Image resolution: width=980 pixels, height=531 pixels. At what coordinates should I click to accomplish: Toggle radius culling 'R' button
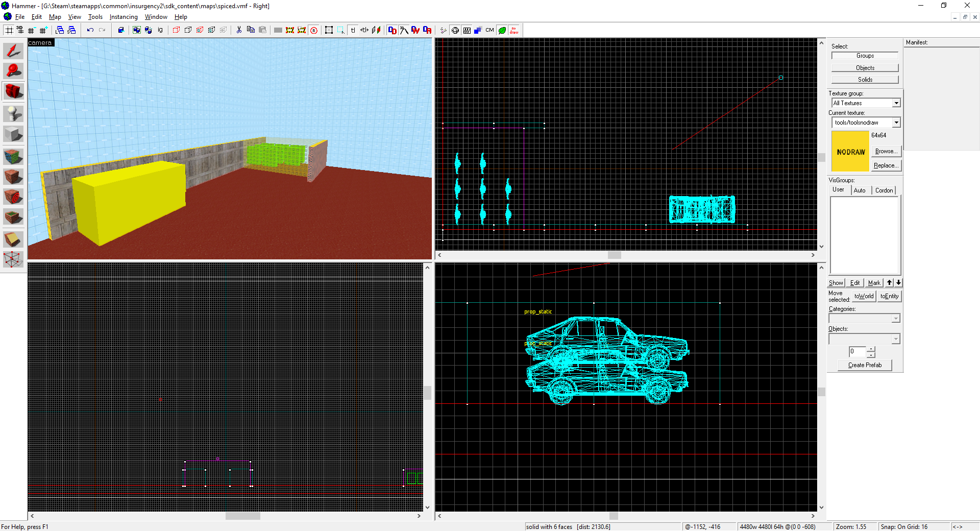pyautogui.click(x=314, y=30)
